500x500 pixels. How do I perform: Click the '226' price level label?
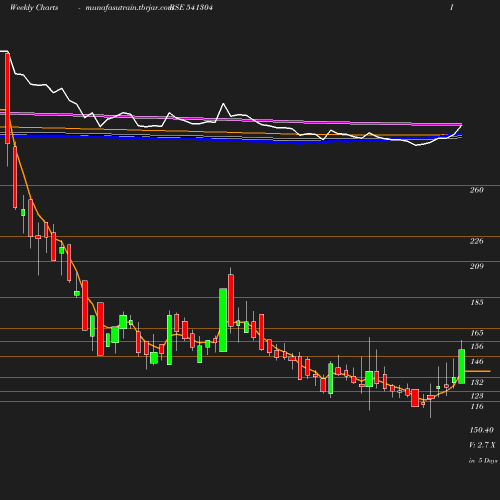pyautogui.click(x=477, y=241)
